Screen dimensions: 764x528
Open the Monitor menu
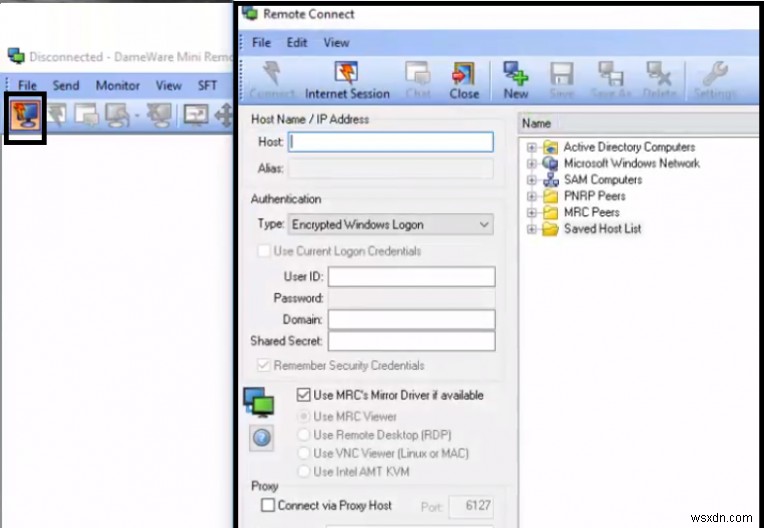[x=117, y=85]
